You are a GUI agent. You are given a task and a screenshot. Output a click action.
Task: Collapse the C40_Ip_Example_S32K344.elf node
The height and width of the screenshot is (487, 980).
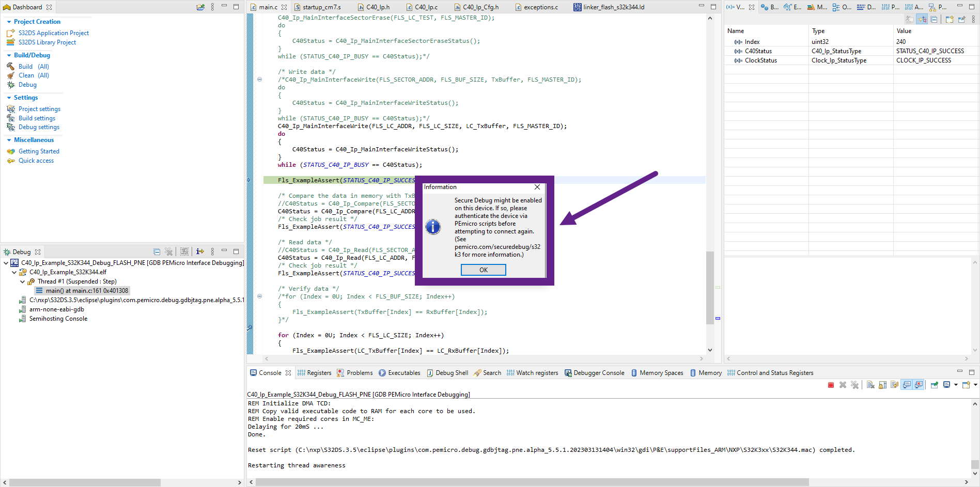click(x=14, y=272)
